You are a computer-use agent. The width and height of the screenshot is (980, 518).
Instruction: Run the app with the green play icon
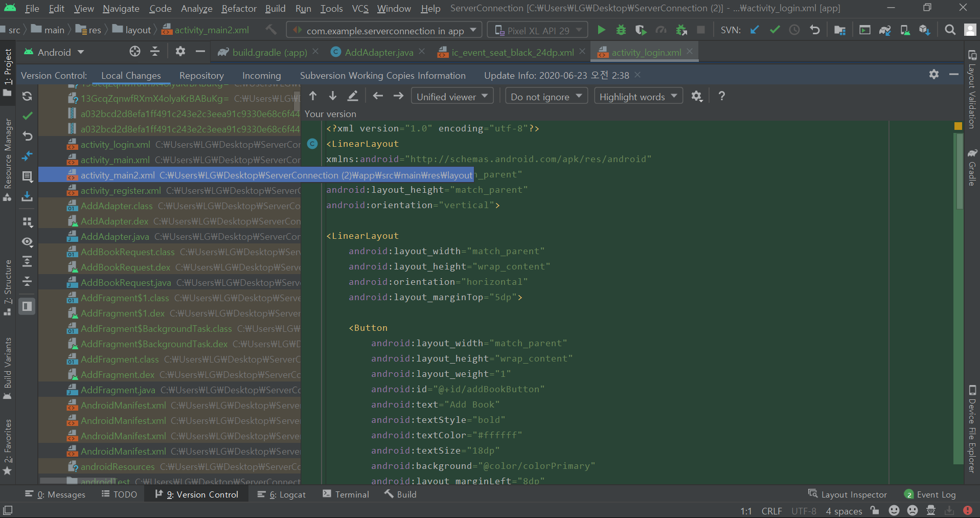click(x=601, y=30)
